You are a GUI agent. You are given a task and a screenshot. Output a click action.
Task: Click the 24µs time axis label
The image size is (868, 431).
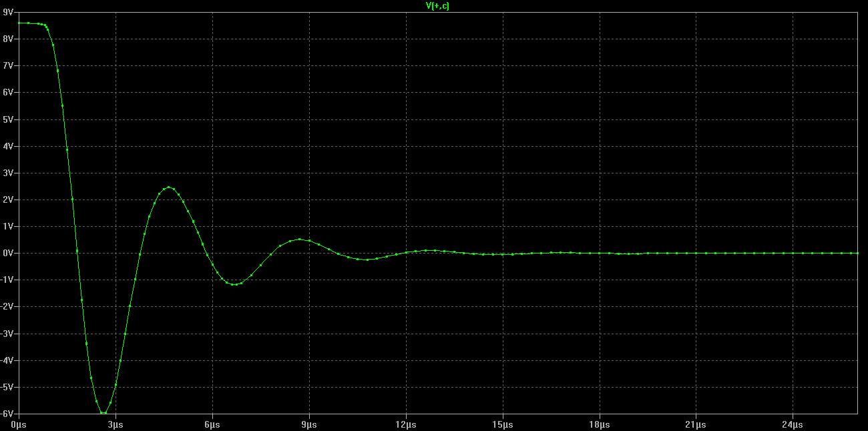tap(793, 424)
